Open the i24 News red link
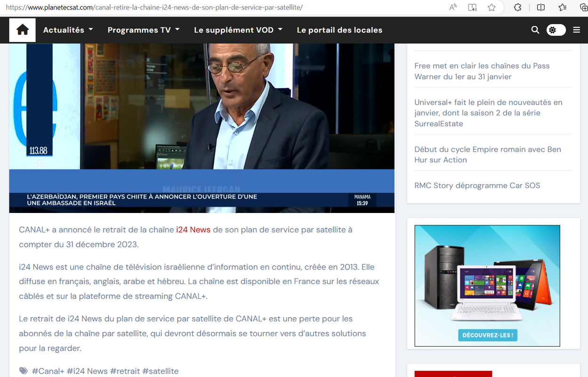Screen dimensions: 588x377 (x=193, y=230)
